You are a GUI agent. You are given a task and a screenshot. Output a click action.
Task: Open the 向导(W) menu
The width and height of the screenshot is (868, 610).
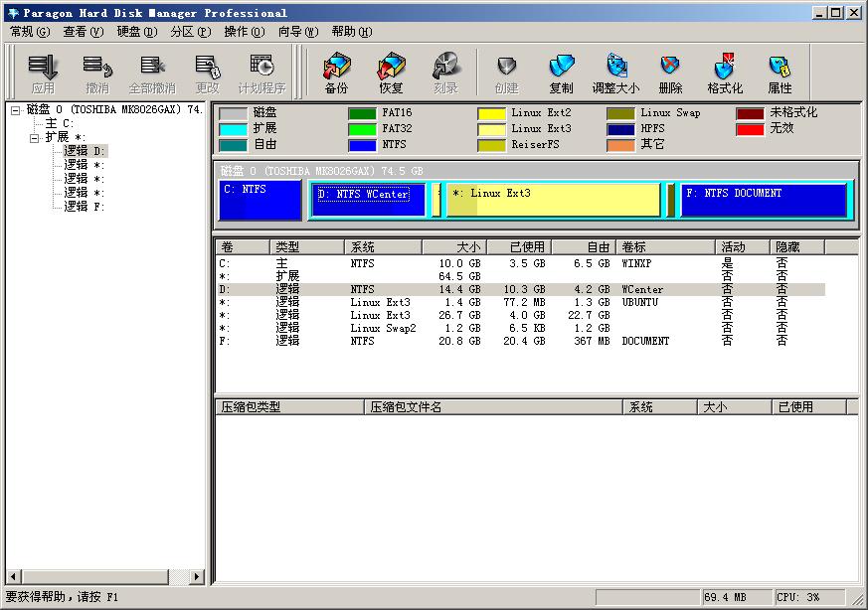tap(298, 32)
